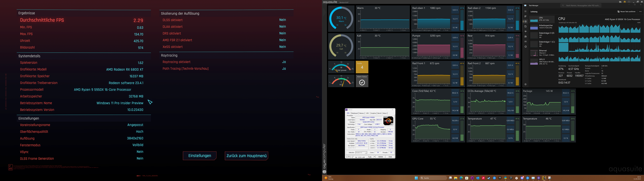Open the Socket #1 selection dropdown in CPU-Z

(366, 153)
